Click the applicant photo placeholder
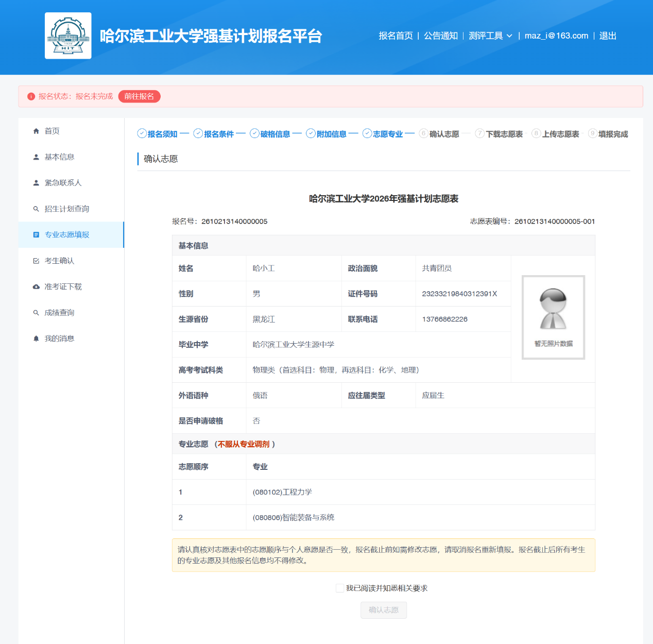The image size is (653, 644). point(553,317)
